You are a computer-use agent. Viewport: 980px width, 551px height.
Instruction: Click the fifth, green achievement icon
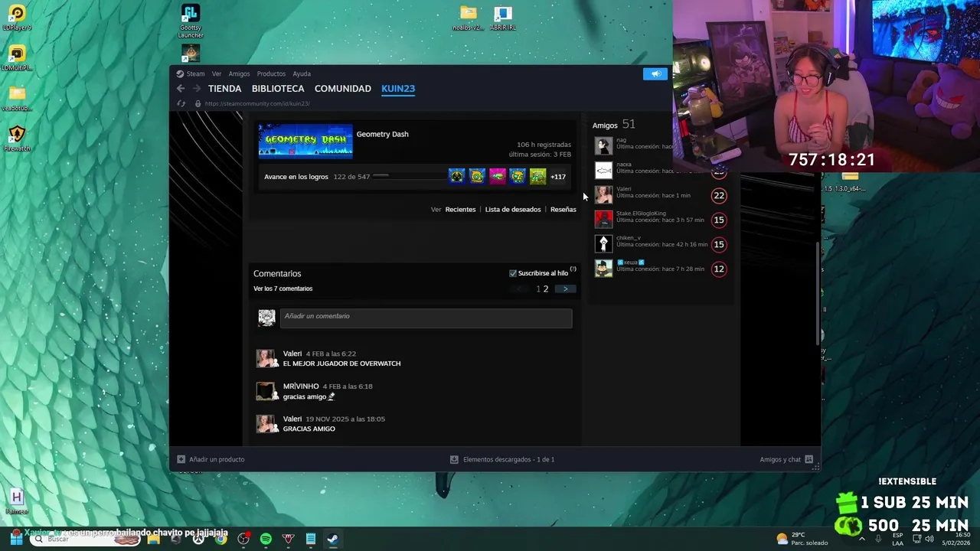click(538, 177)
